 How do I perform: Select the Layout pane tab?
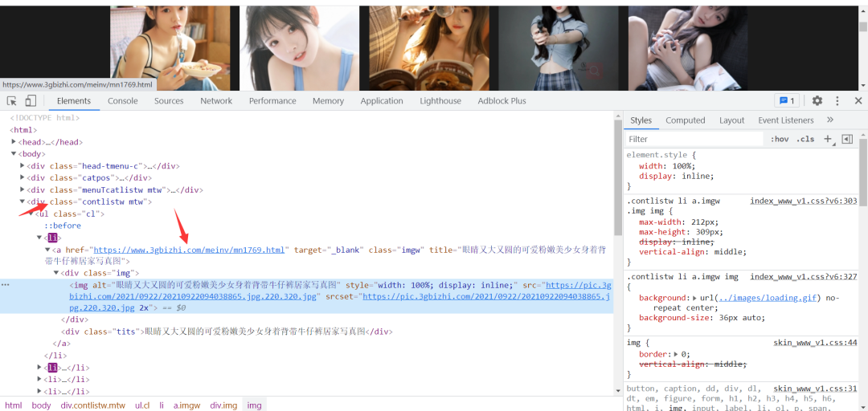(732, 120)
